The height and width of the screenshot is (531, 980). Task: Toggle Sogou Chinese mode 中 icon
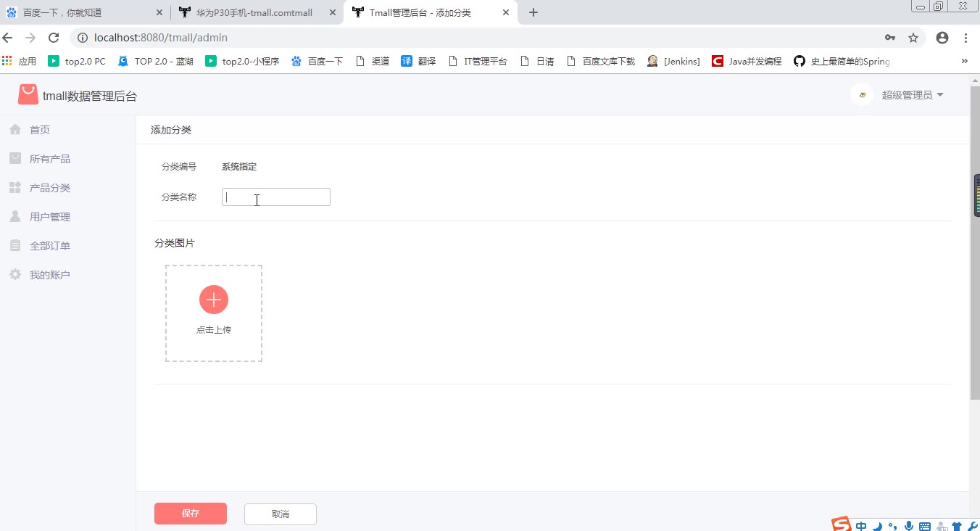[861, 527]
